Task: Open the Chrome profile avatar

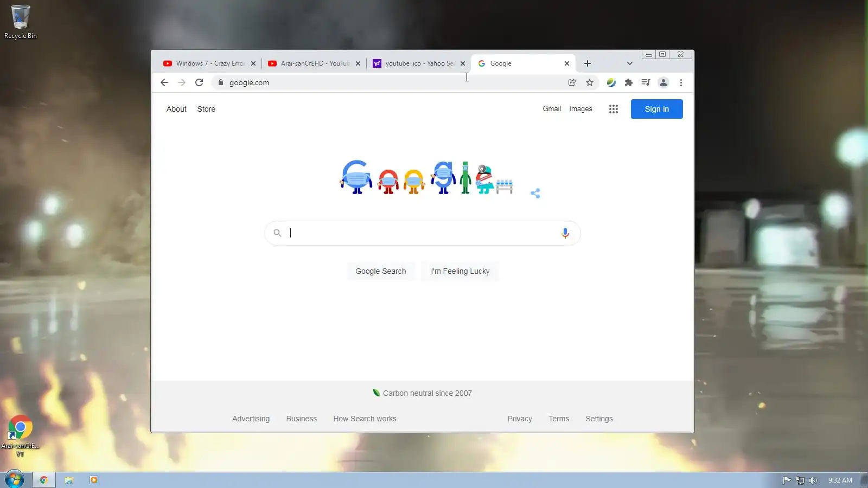Action: click(663, 82)
